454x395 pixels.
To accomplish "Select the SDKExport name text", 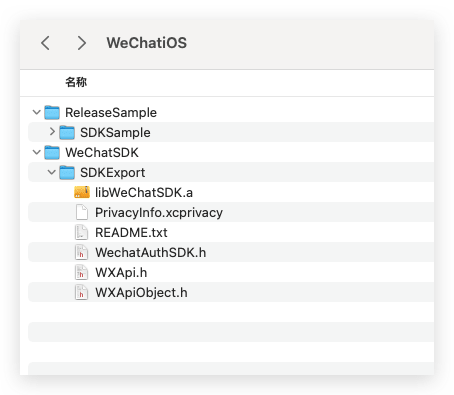I will pos(113,173).
